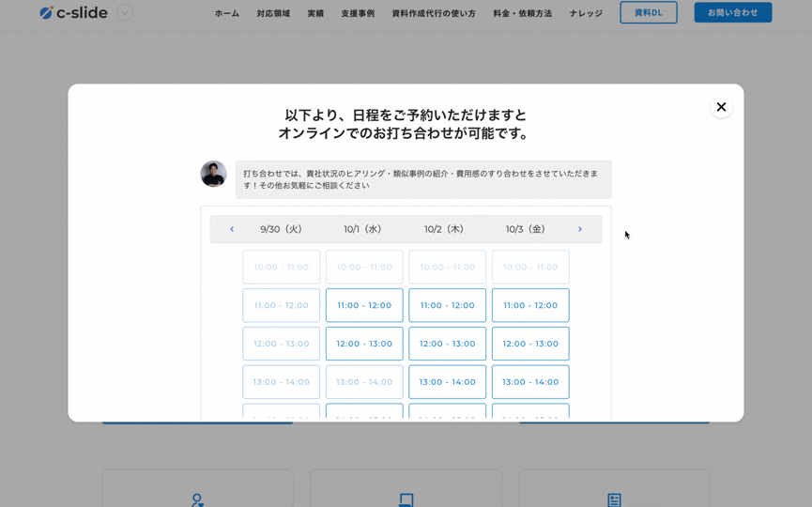Click the c-slide logo

coord(73,13)
